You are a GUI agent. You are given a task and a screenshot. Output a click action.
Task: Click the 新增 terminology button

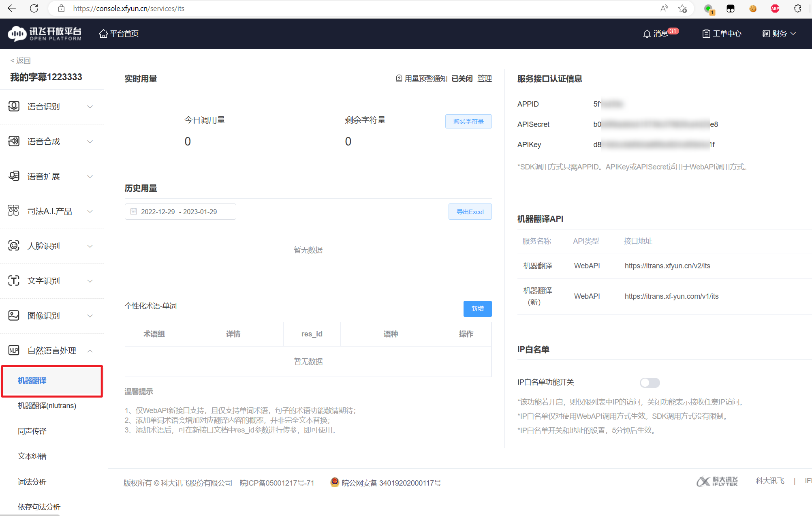click(x=478, y=309)
